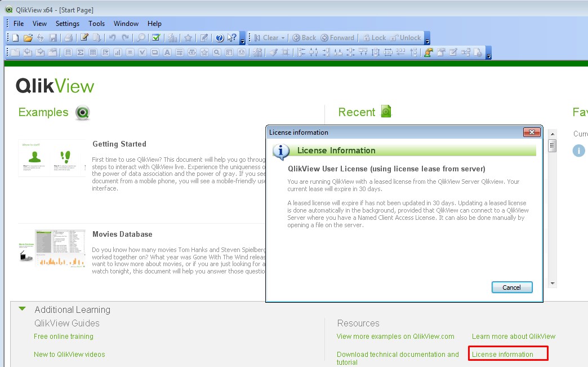Open the Help menu
The height and width of the screenshot is (367, 588).
coord(154,24)
